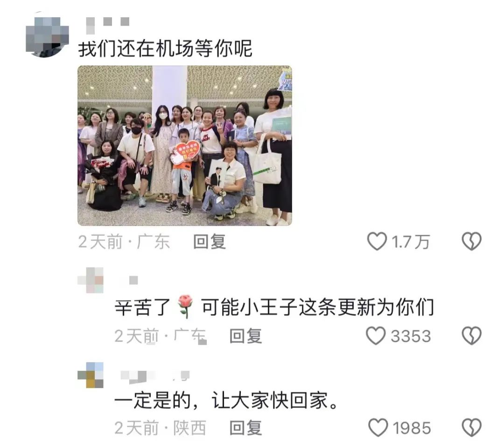Viewport: 504px width, 448px height.
Task: Select the reply text 可能小王子这条更新为你们
Action: (x=318, y=307)
